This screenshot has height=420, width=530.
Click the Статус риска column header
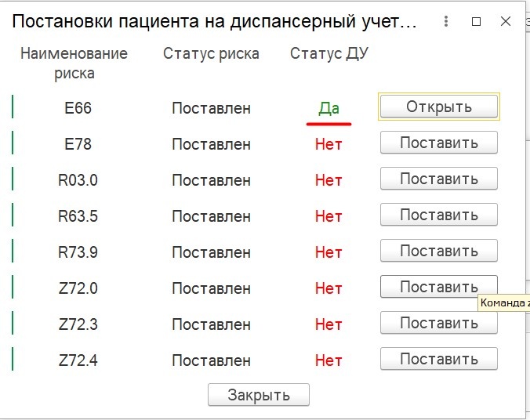pos(211,54)
